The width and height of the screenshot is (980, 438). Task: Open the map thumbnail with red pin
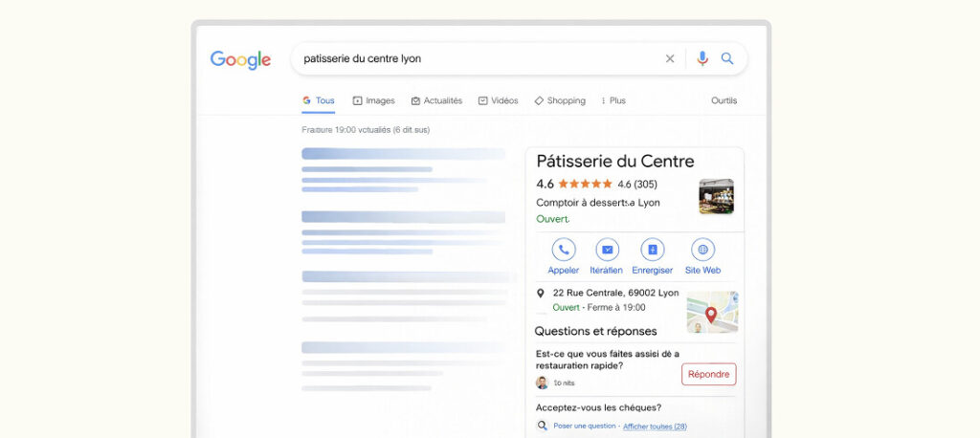(712, 312)
